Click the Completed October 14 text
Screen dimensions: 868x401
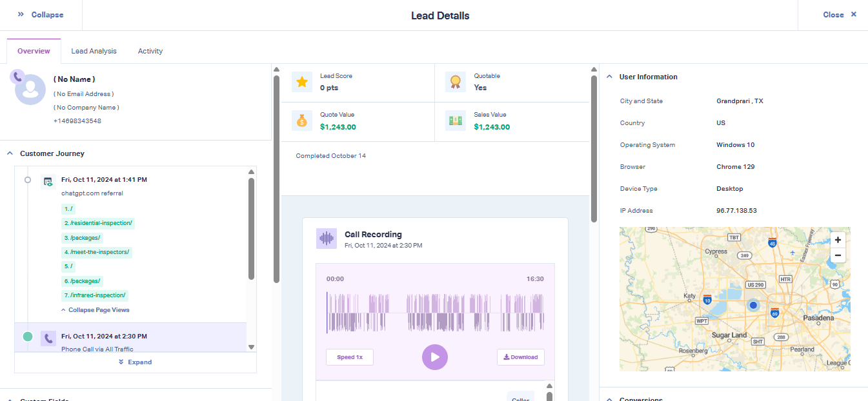click(331, 156)
